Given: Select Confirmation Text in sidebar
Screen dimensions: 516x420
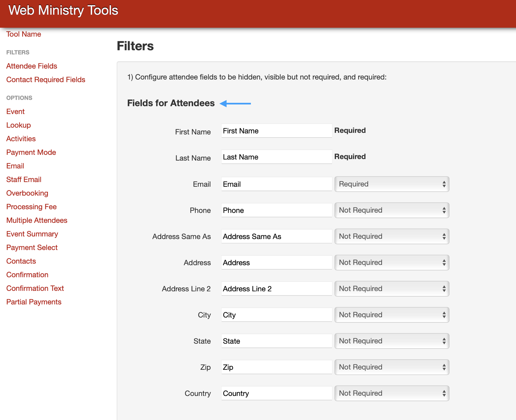Looking at the screenshot, I should pos(35,288).
